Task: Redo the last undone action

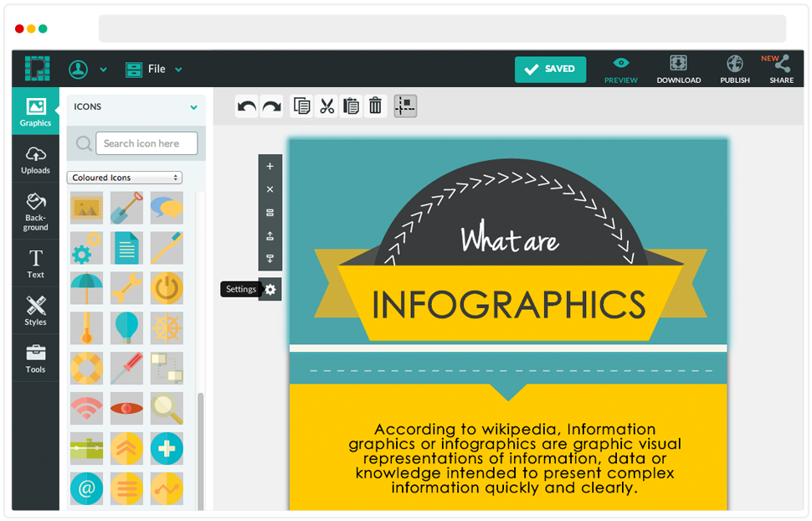Action: pyautogui.click(x=270, y=106)
